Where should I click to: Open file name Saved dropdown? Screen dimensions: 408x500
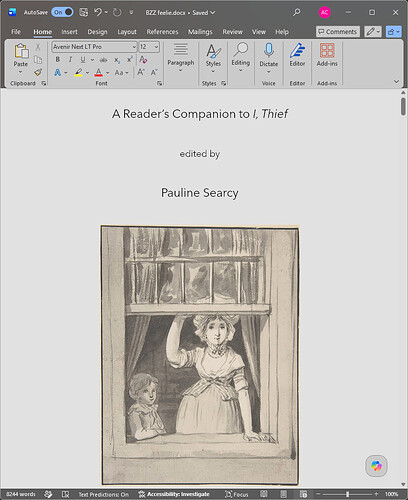tap(204, 13)
